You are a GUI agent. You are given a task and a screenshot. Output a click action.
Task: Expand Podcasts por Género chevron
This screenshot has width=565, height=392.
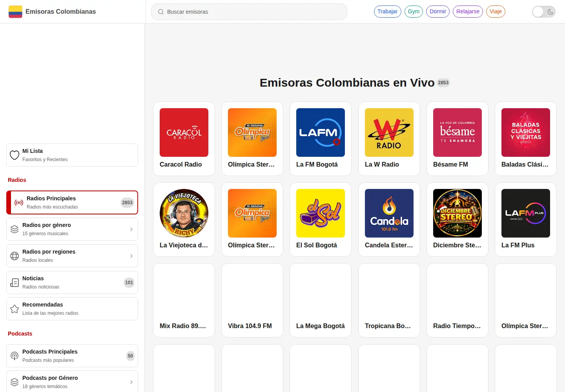coord(131,382)
